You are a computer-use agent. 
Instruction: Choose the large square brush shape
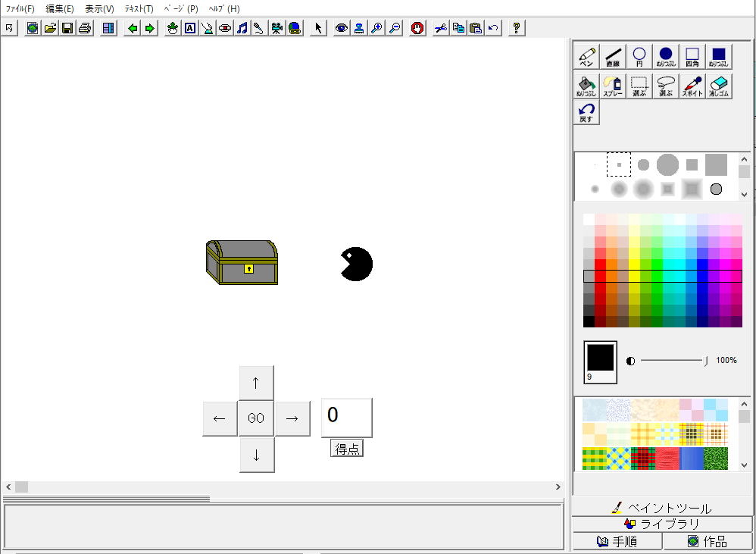[x=716, y=164]
